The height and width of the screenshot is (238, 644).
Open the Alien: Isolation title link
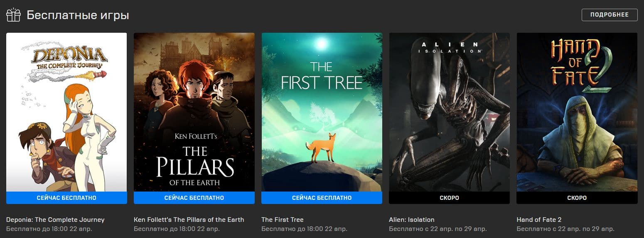[x=412, y=220]
